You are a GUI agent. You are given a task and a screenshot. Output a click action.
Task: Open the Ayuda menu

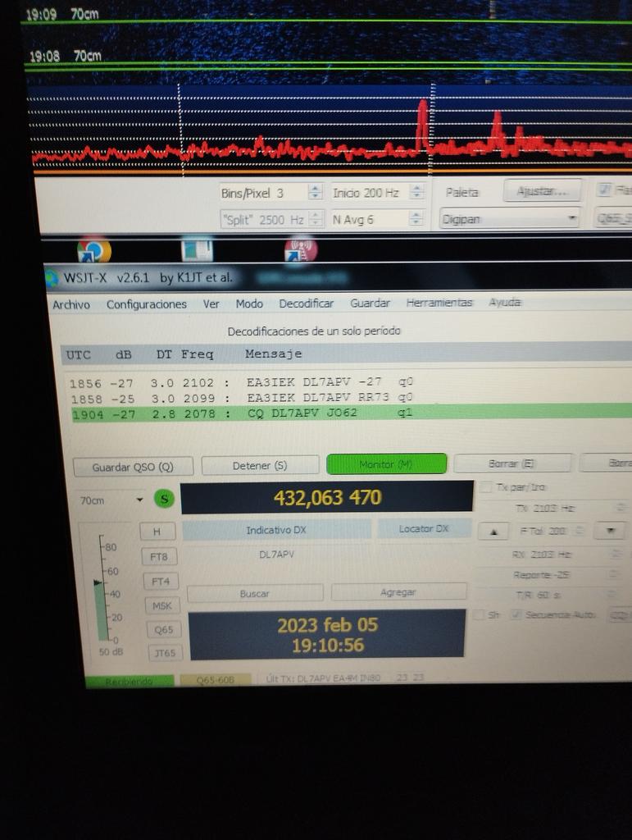coord(505,302)
